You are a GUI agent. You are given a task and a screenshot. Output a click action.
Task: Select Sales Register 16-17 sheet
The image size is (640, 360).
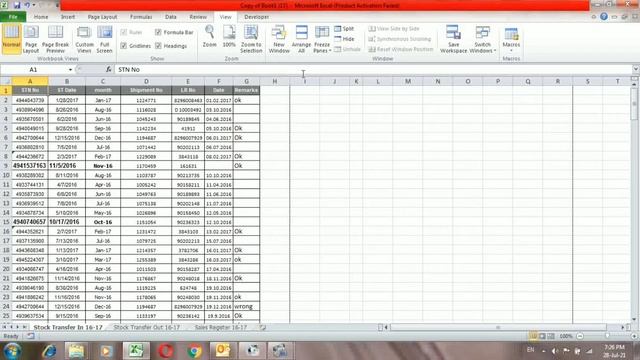(x=220, y=327)
